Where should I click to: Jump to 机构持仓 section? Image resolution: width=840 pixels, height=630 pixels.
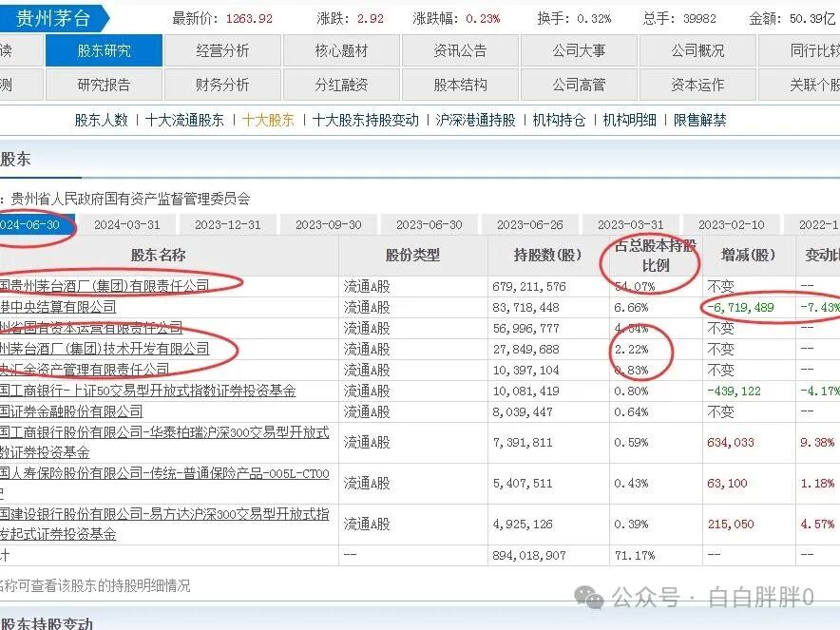559,120
